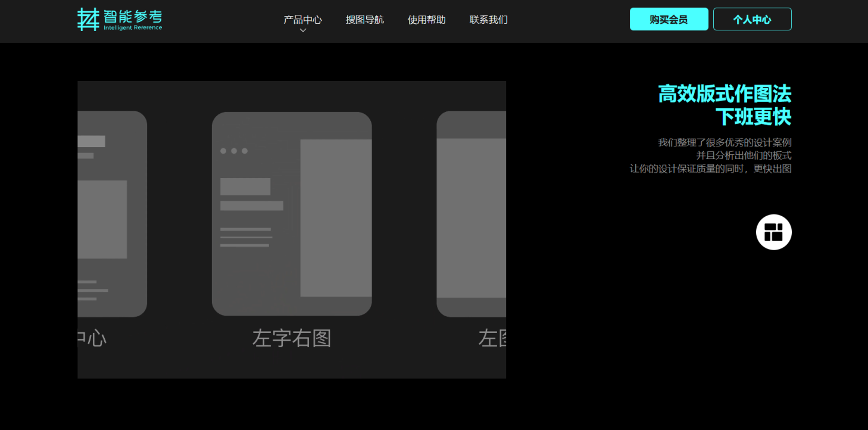Select the partially visible left layout card

(112, 213)
